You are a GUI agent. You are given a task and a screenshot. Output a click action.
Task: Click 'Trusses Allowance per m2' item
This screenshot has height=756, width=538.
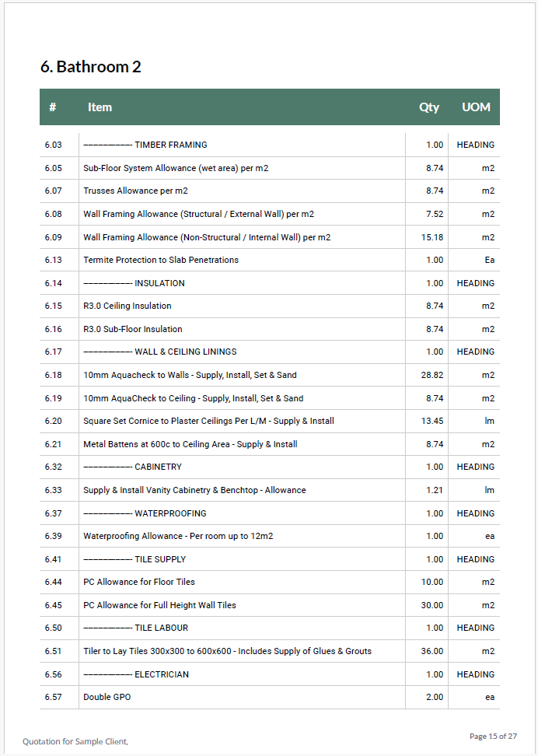pyautogui.click(x=135, y=191)
